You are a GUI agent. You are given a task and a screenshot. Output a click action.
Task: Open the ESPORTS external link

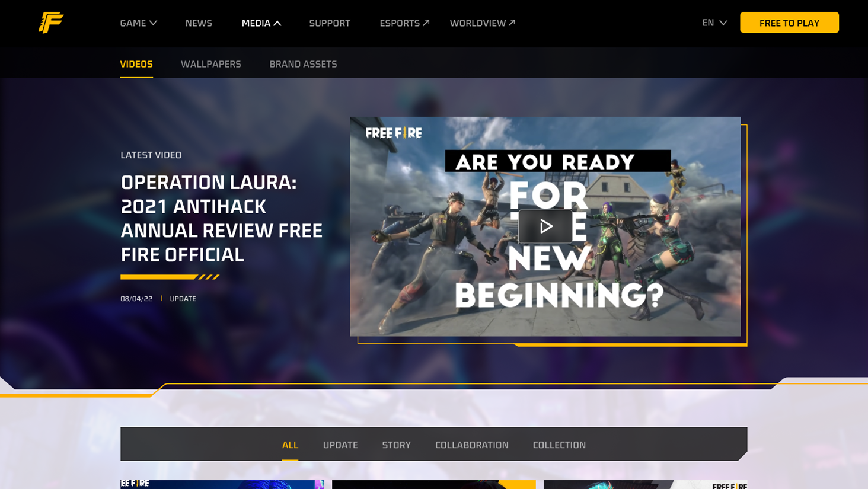[x=404, y=23]
